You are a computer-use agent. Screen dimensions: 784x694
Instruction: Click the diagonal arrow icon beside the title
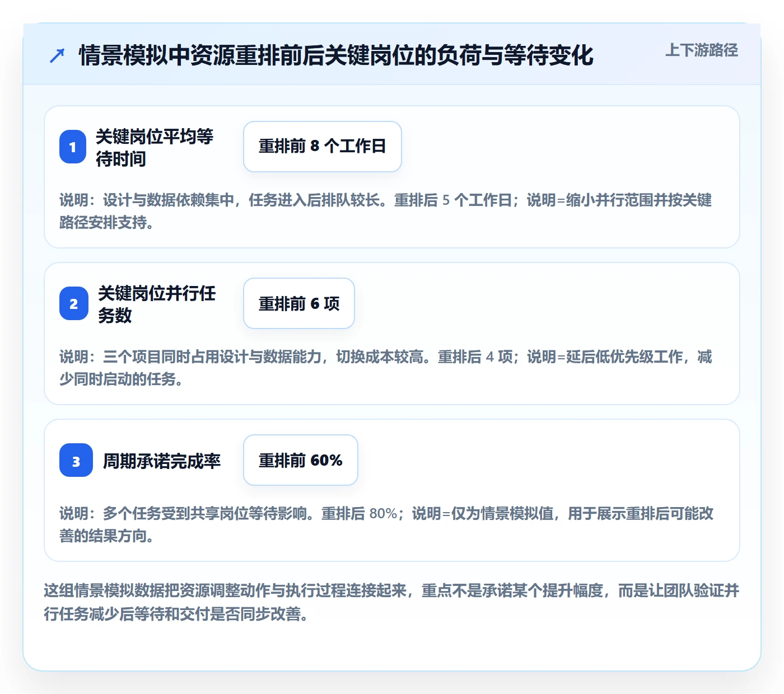click(x=57, y=55)
